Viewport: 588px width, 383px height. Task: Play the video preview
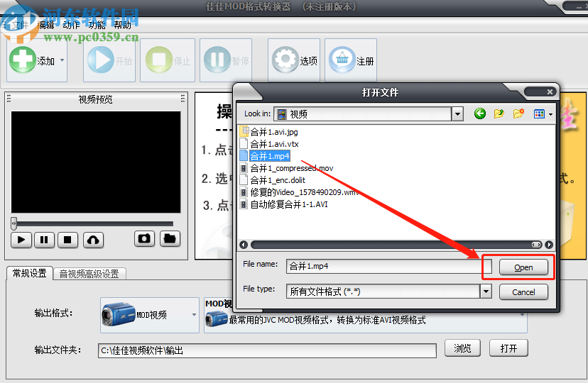tap(21, 240)
